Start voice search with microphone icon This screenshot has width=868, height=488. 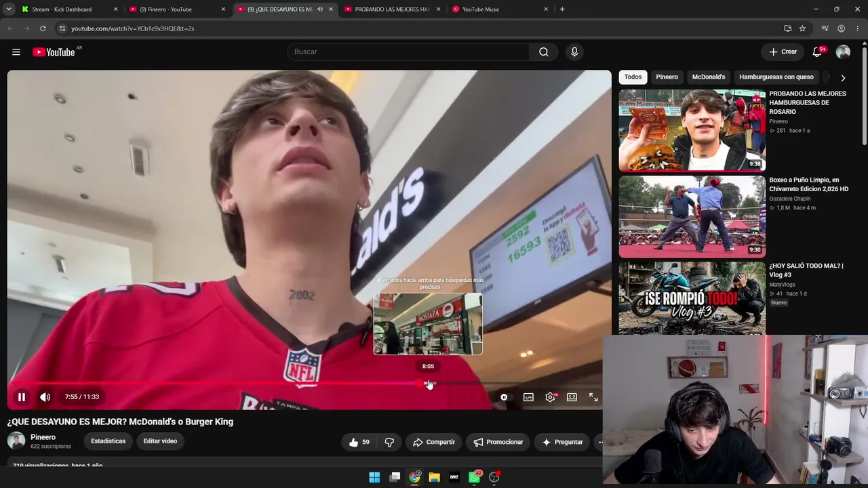[574, 52]
